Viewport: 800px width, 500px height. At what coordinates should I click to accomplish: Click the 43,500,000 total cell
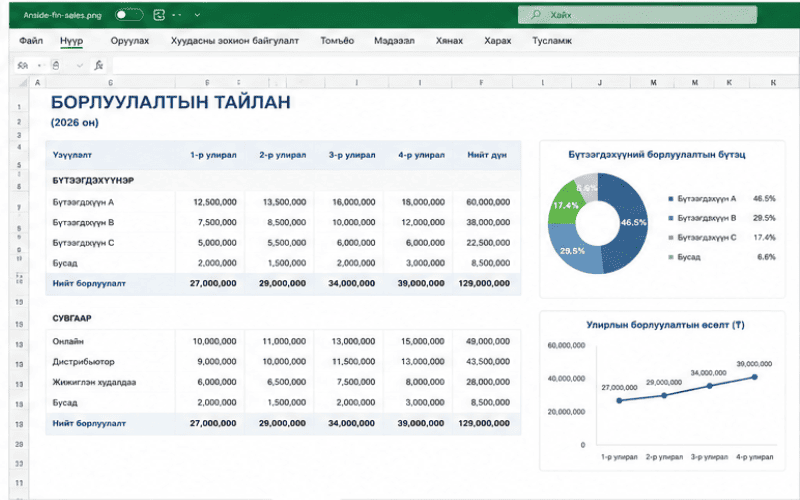488,362
